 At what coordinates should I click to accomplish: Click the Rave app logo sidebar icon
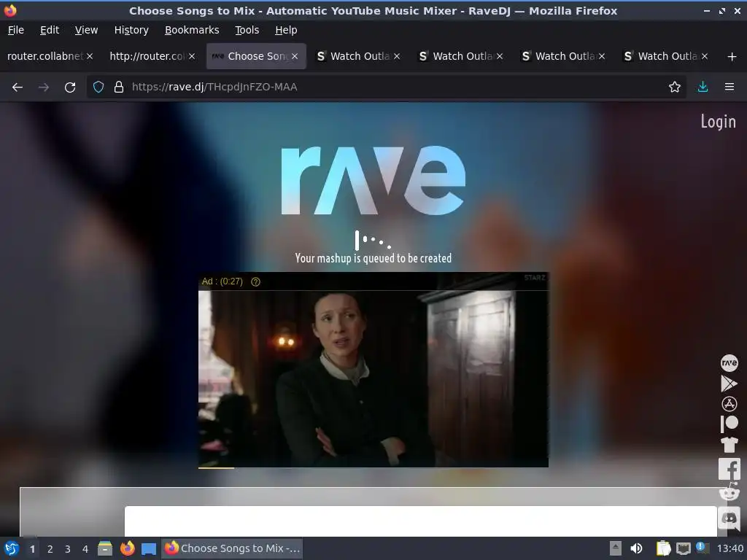[x=729, y=363]
